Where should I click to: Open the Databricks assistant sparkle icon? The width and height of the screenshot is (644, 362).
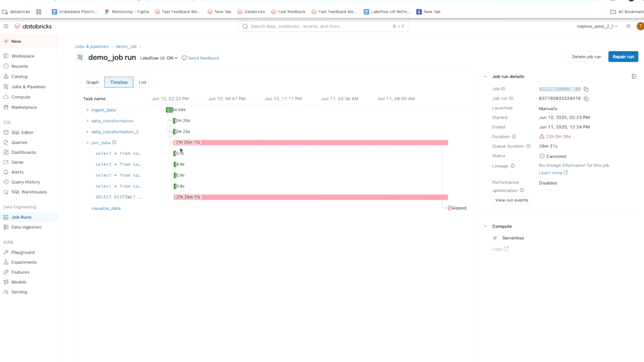[x=628, y=26]
